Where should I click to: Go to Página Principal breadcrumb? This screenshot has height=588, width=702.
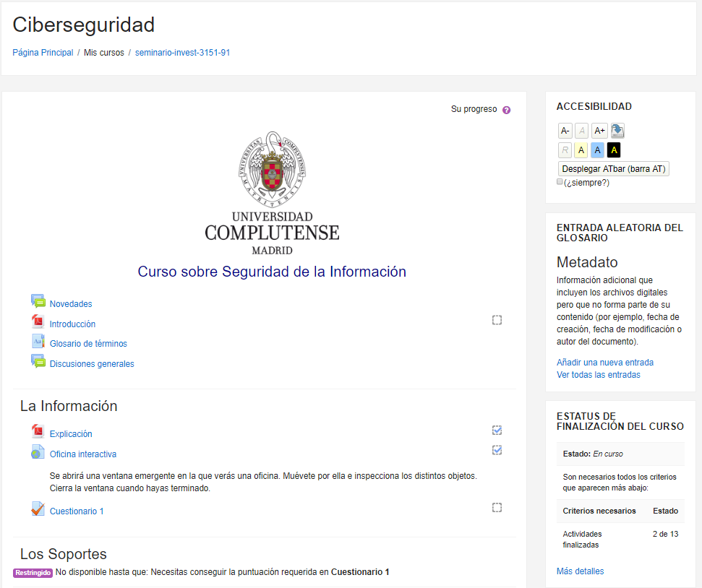click(43, 52)
